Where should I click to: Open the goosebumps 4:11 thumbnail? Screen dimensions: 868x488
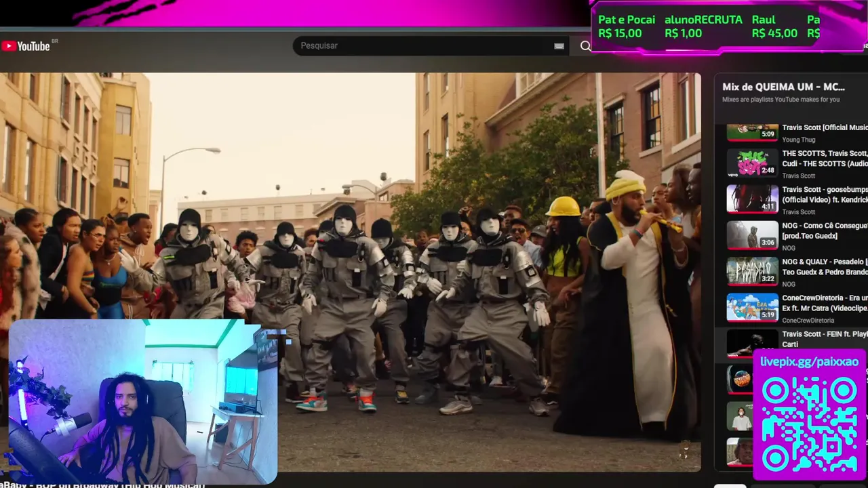click(753, 199)
